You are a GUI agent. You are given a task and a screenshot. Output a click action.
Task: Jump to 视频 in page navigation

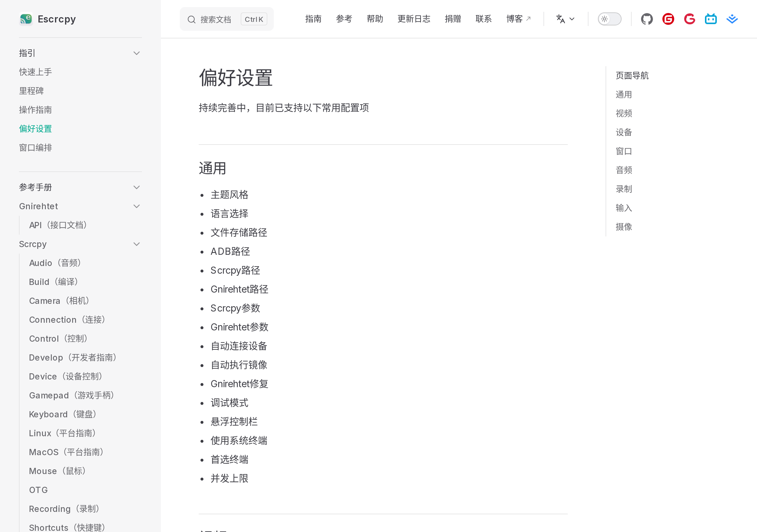click(x=623, y=113)
